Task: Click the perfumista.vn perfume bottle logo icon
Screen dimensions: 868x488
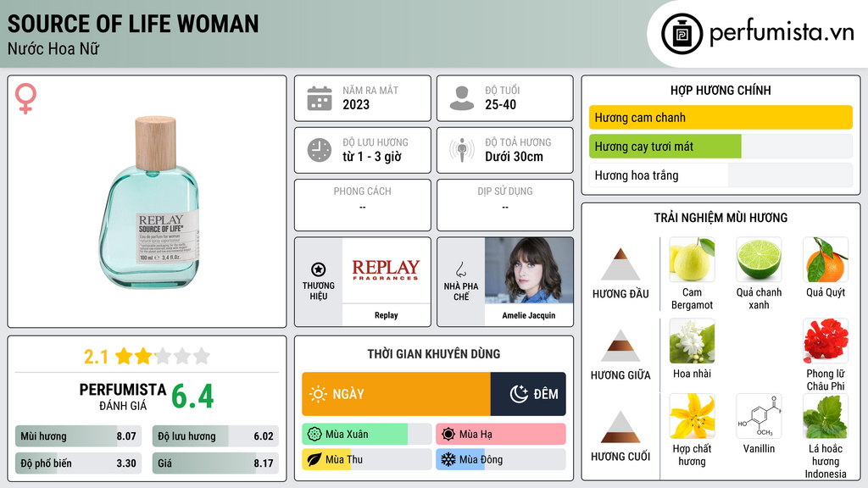Action: tap(682, 34)
